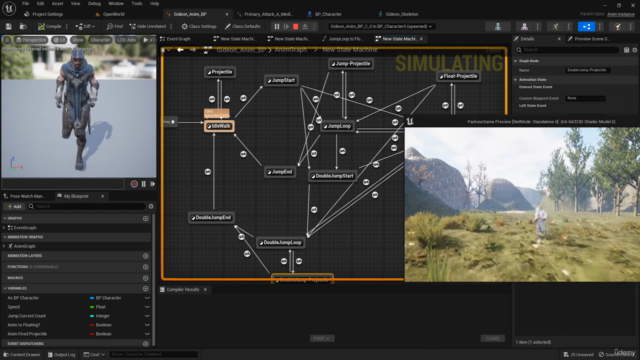The image size is (640, 360).
Task: Toggle visibility of Anim Is Floating variable
Action: pos(147,325)
